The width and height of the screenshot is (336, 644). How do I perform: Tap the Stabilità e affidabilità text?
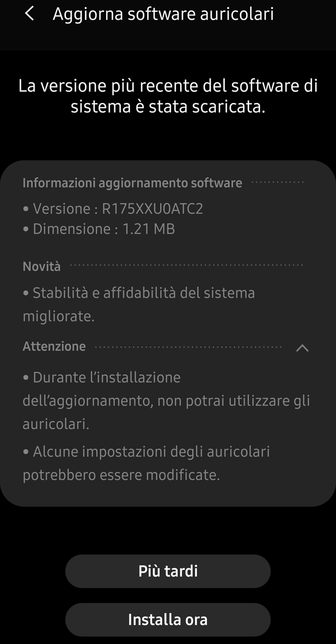[139, 304]
